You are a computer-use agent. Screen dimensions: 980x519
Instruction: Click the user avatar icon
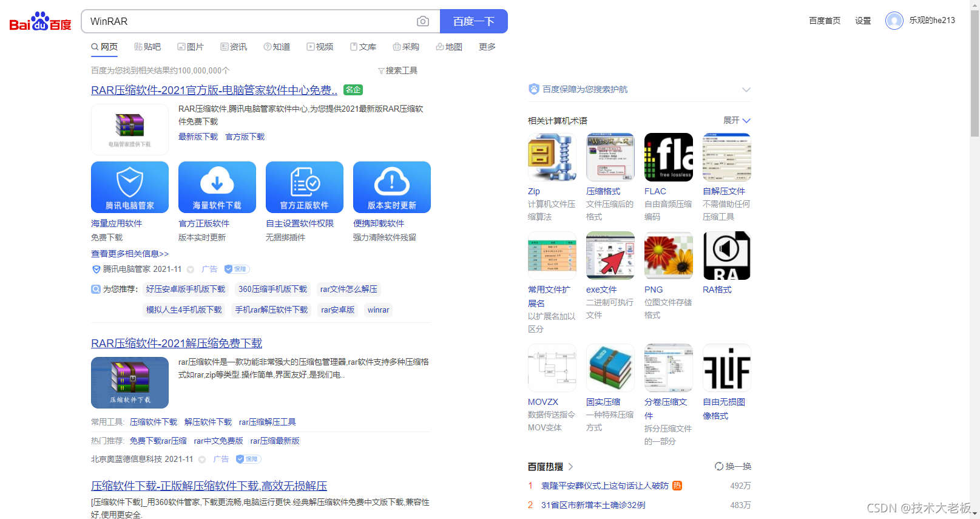point(894,21)
